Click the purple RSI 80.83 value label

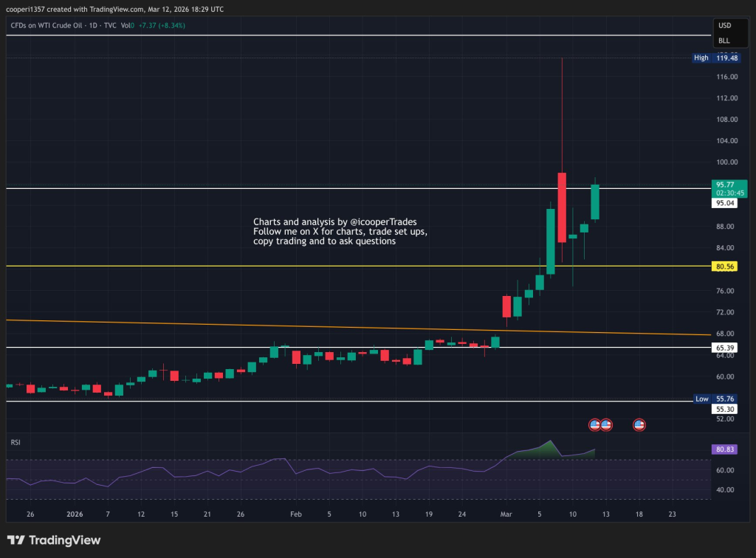(724, 448)
